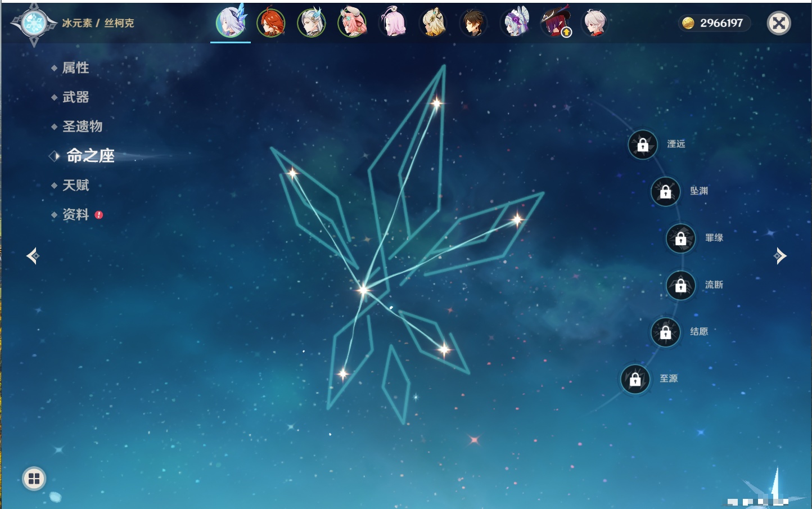
Task: Select the 罪缘 lock icon
Action: point(681,238)
